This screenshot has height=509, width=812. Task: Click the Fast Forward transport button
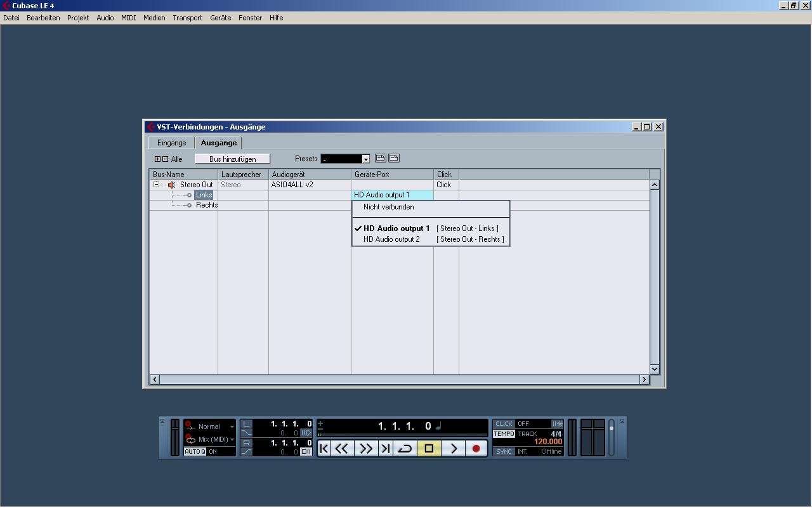366,449
